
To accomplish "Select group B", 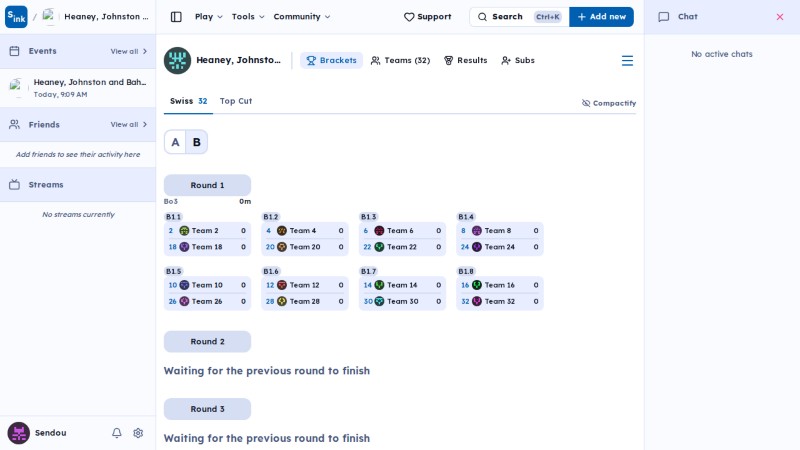I will tap(196, 142).
